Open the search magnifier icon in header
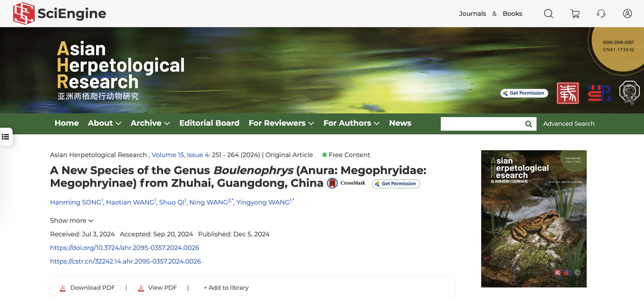The image size is (644, 298). point(548,13)
